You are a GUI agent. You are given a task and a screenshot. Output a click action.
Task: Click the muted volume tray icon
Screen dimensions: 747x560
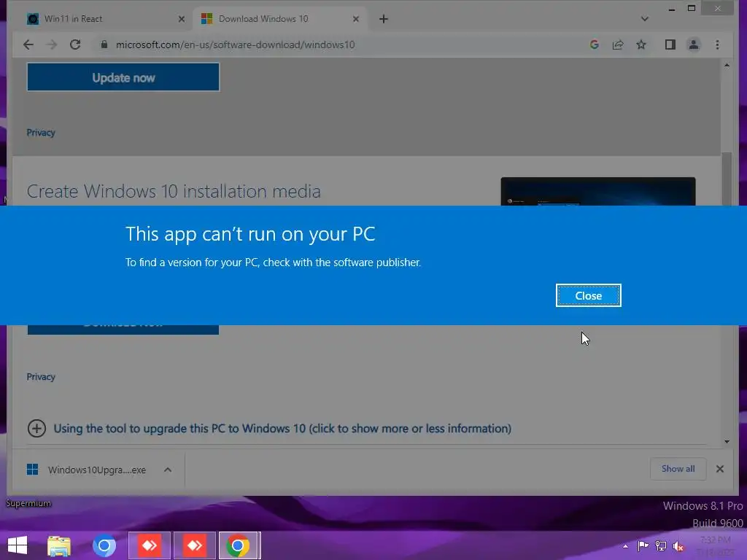point(678,546)
